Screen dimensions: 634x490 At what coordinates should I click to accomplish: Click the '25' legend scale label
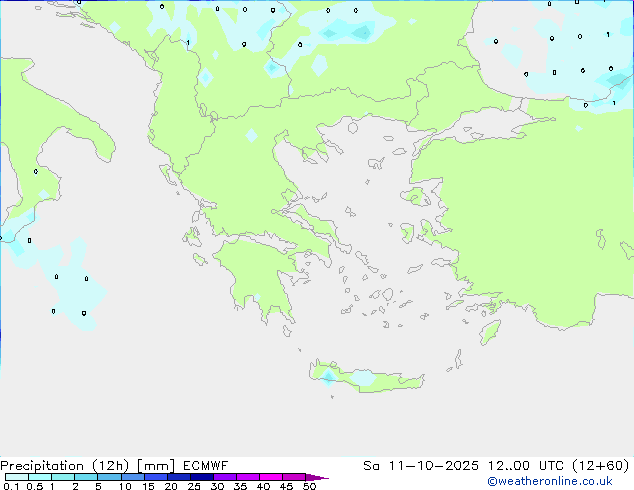pyautogui.click(x=194, y=486)
